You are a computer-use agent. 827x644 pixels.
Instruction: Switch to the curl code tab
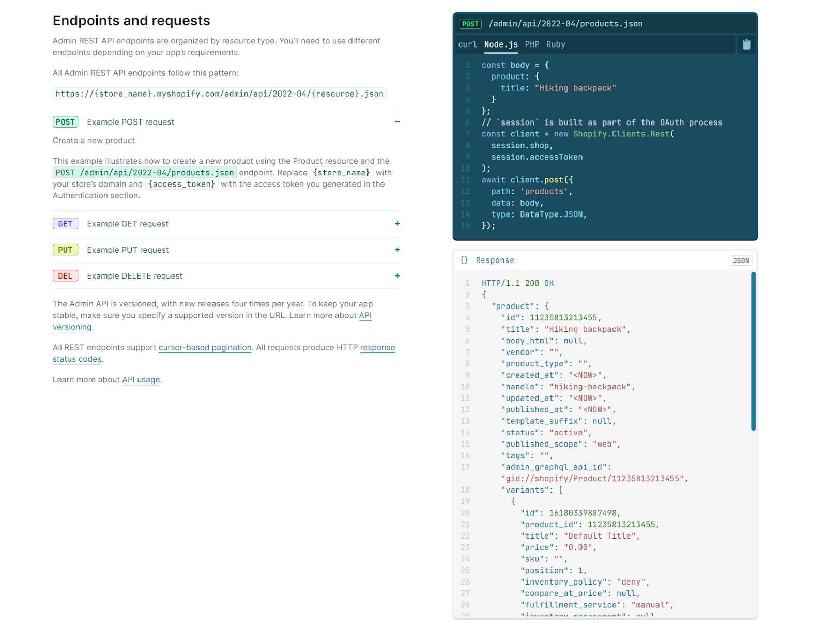pyautogui.click(x=467, y=44)
